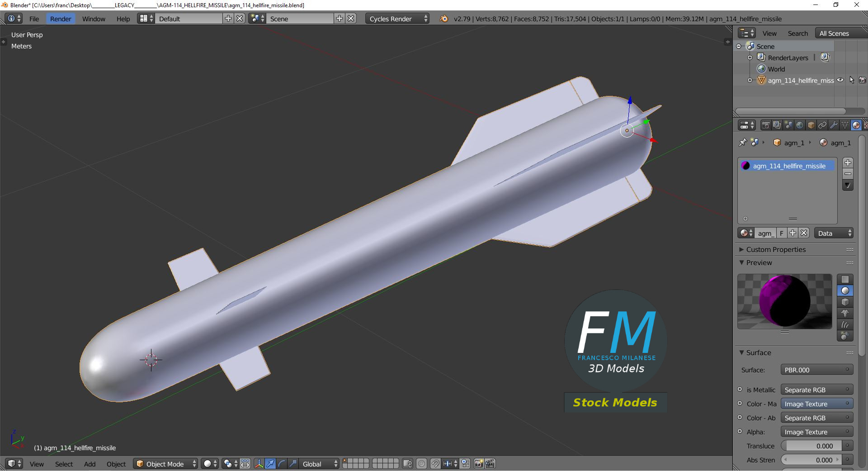
Task: Open material slot specials arrow menu
Action: (848, 186)
